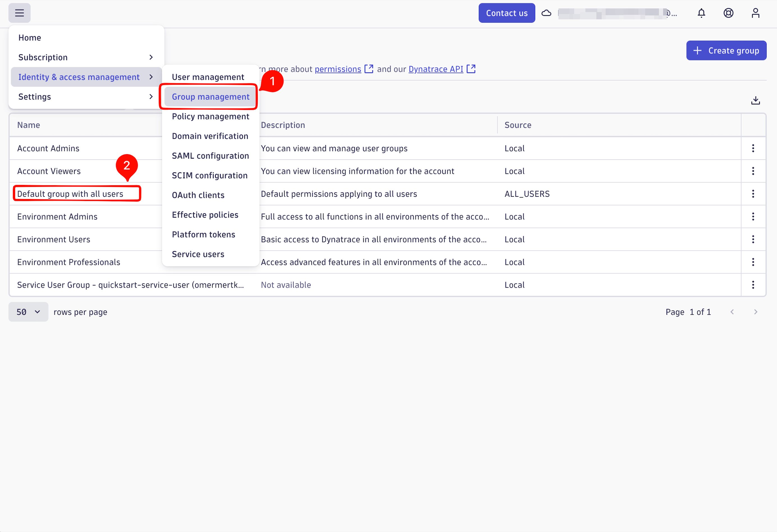Image resolution: width=777 pixels, height=532 pixels.
Task: Open Platform tokens menu item
Action: pyautogui.click(x=211, y=235)
